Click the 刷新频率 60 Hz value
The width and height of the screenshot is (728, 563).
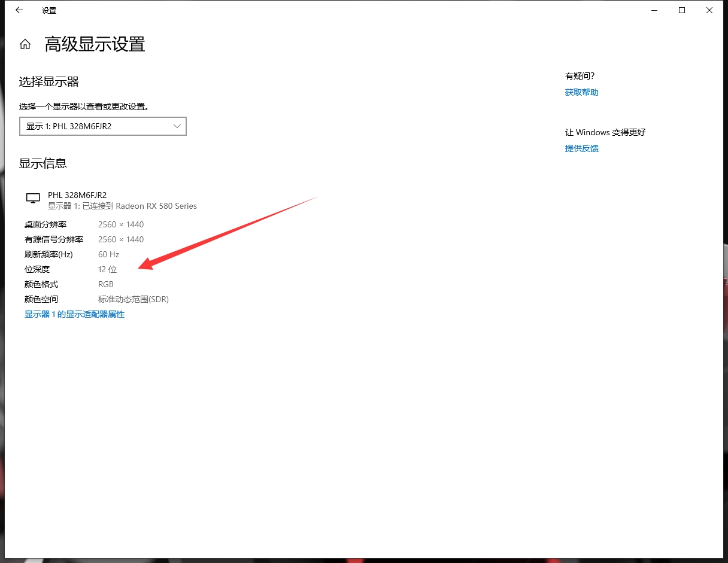point(108,254)
